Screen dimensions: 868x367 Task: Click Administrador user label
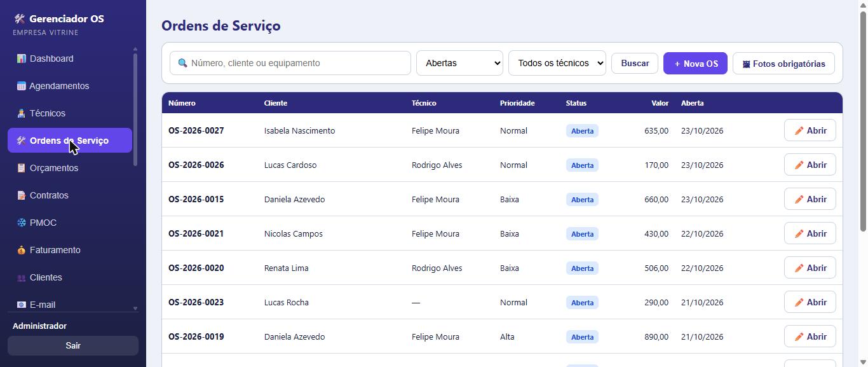point(39,326)
